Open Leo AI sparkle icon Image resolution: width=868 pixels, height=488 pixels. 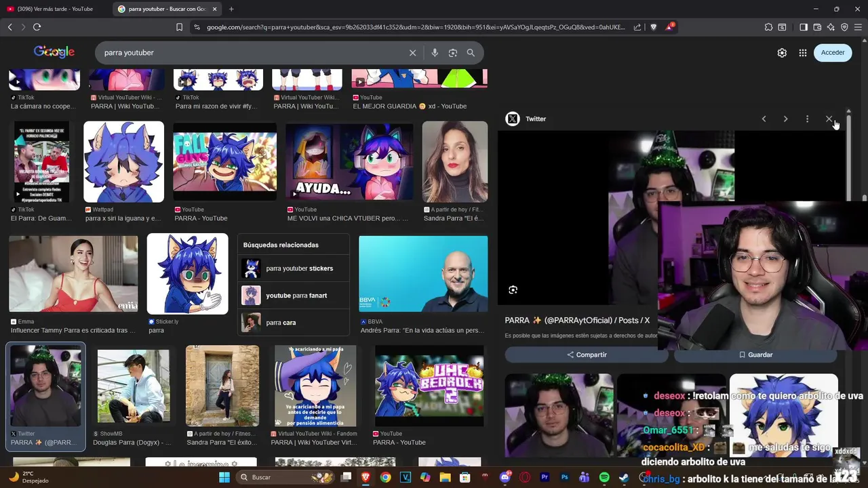(831, 27)
